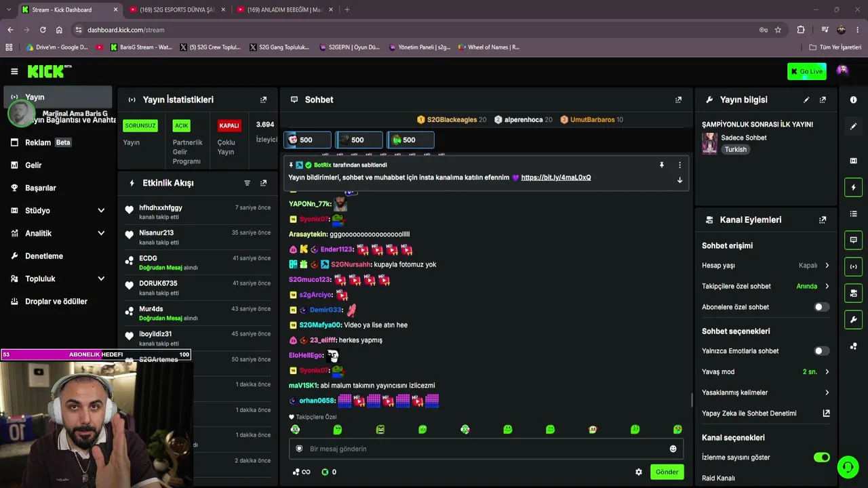This screenshot has height=488, width=868.
Task: Open Hesap yaşı chat access setting
Action: pos(766,266)
